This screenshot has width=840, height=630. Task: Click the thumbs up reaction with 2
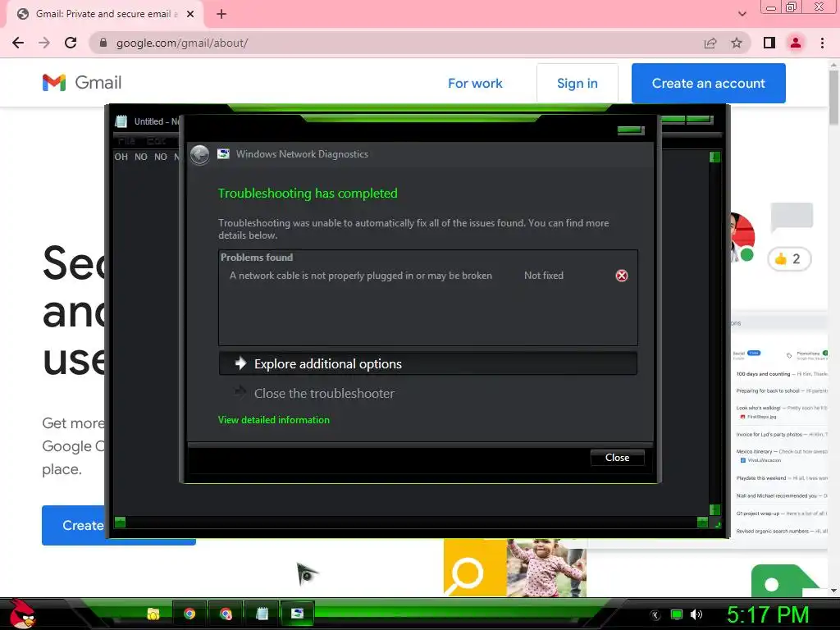click(x=789, y=259)
